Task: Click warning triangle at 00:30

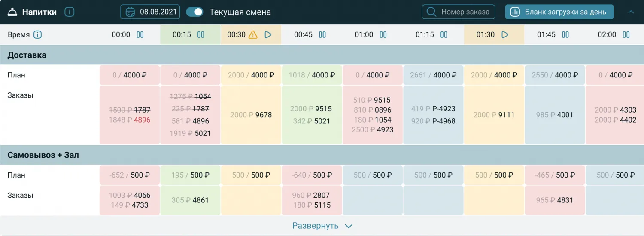Action: pyautogui.click(x=253, y=35)
